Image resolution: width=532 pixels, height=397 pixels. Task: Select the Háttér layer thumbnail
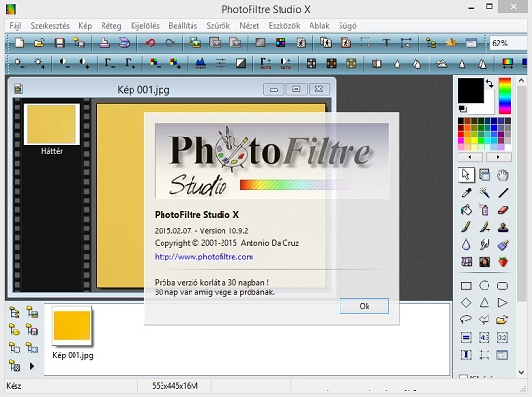pyautogui.click(x=52, y=124)
